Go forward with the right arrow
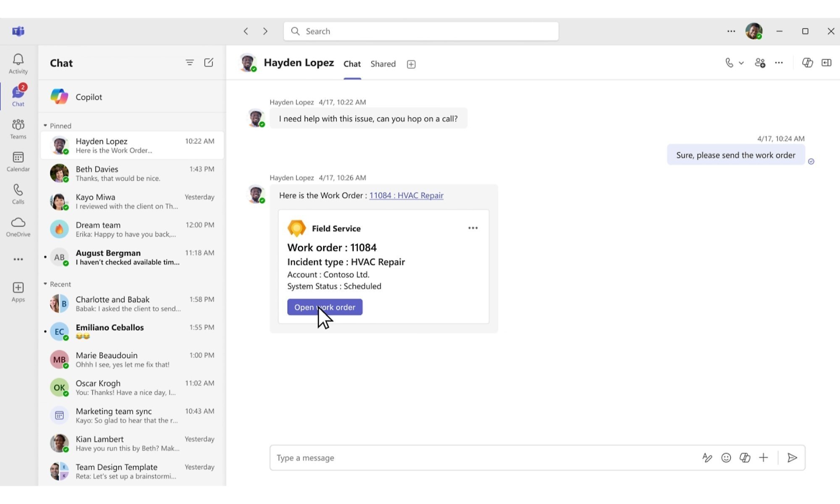The width and height of the screenshot is (840, 504). point(265,31)
